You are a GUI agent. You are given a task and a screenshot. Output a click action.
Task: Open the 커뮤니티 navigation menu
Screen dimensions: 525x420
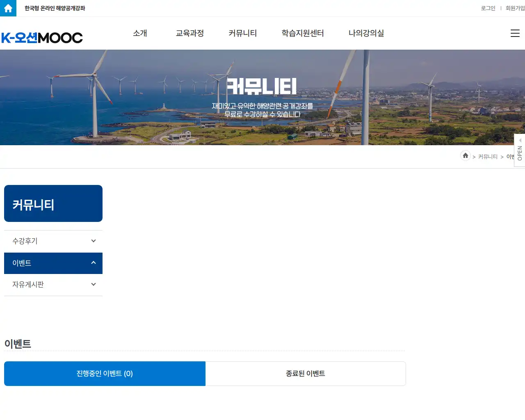[242, 33]
